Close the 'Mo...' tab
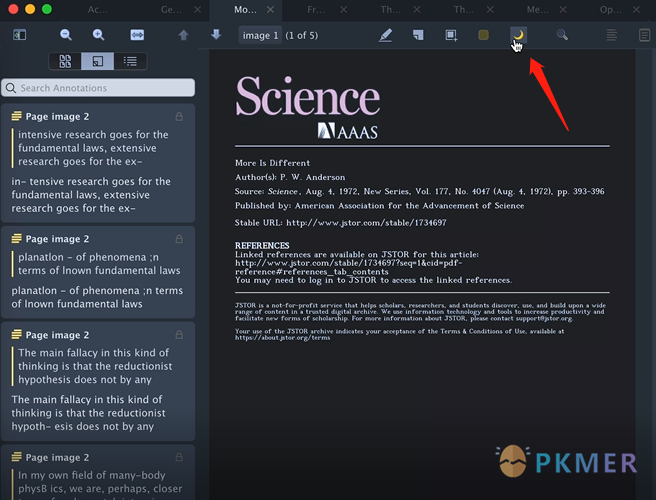 point(271,10)
